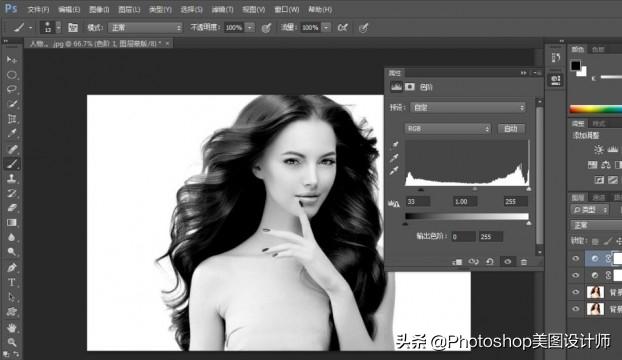Click the layer mask icon in Properties
Viewport: 622px width, 360px height.
[x=410, y=86]
